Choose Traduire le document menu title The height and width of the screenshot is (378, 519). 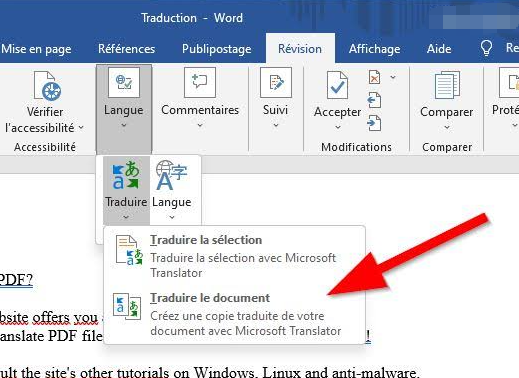coord(210,298)
